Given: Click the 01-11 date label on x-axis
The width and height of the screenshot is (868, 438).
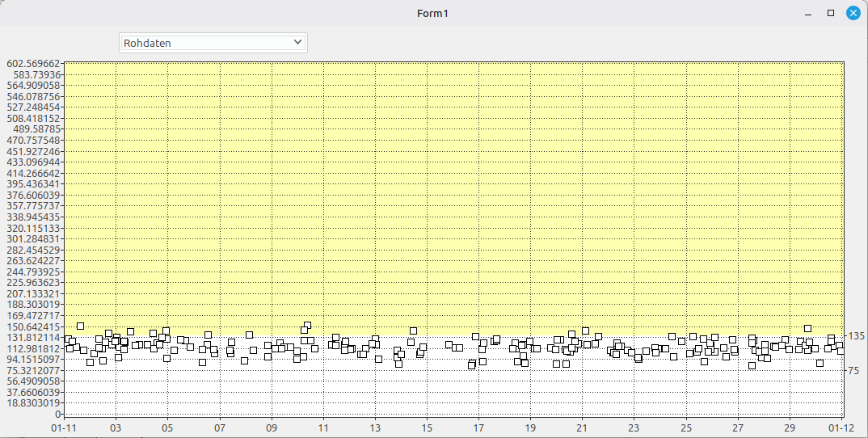Looking at the screenshot, I should point(64,427).
